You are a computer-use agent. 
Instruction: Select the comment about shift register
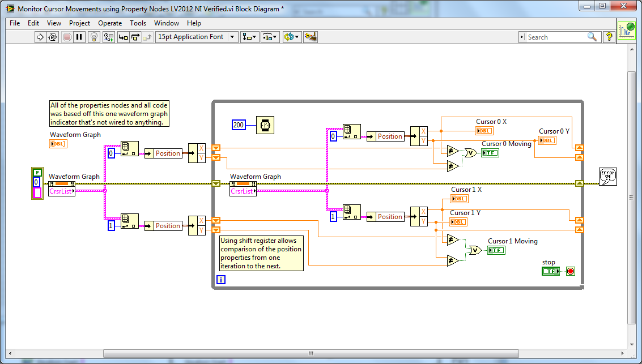[x=262, y=253]
